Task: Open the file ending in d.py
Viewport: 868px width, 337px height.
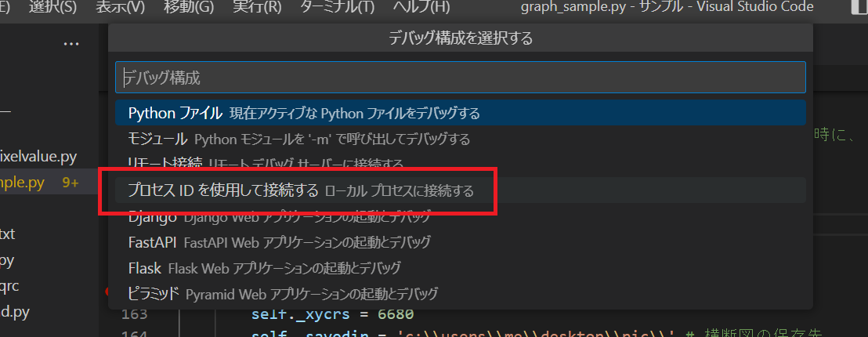Action: (15, 312)
